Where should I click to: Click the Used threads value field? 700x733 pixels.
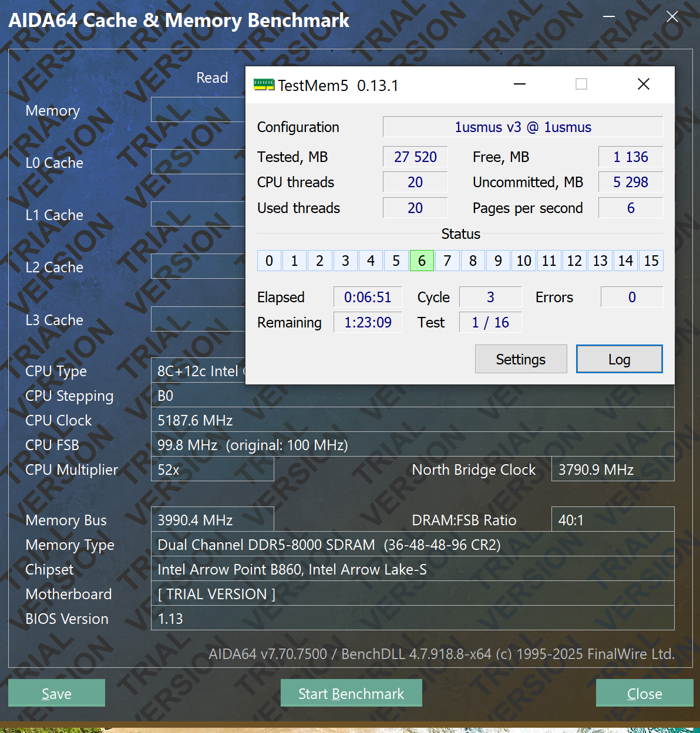point(415,208)
